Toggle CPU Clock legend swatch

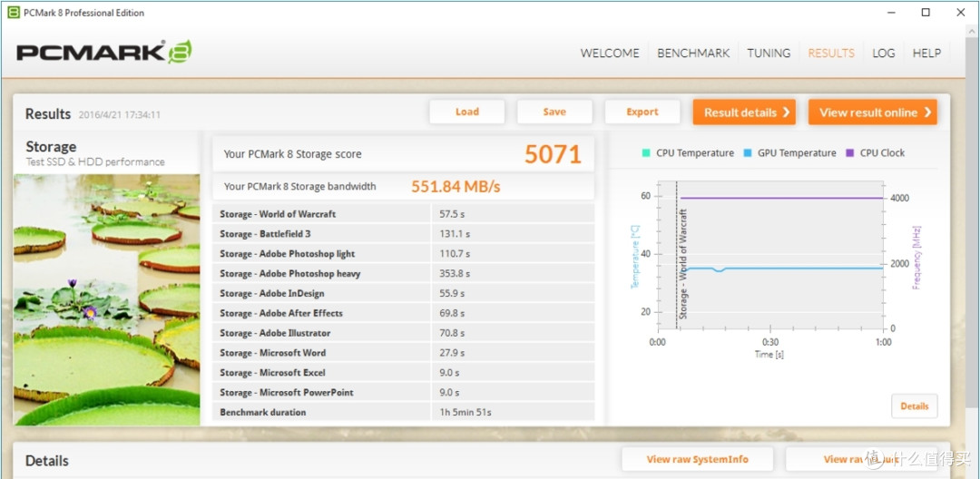(850, 153)
